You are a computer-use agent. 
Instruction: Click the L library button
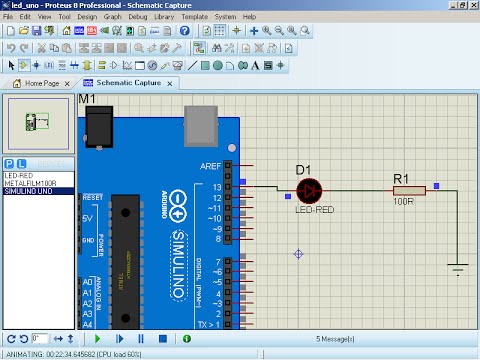[21, 164]
